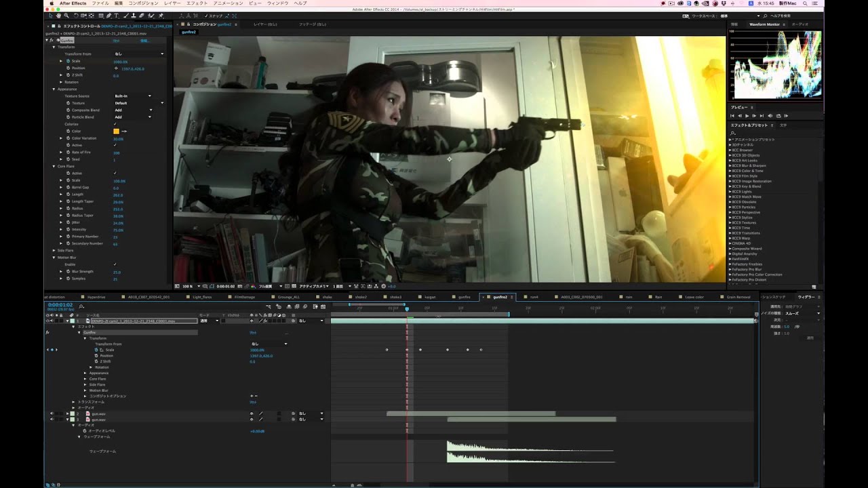Open the エフェクト menu
Viewport: 868px width, 488px height.
tap(197, 3)
